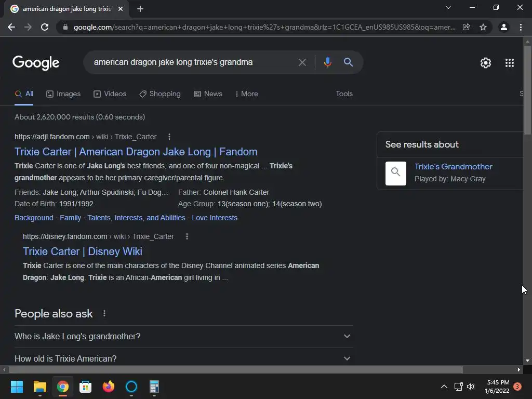Switch to the Shopping tab
The height and width of the screenshot is (399, 532).
tap(160, 94)
